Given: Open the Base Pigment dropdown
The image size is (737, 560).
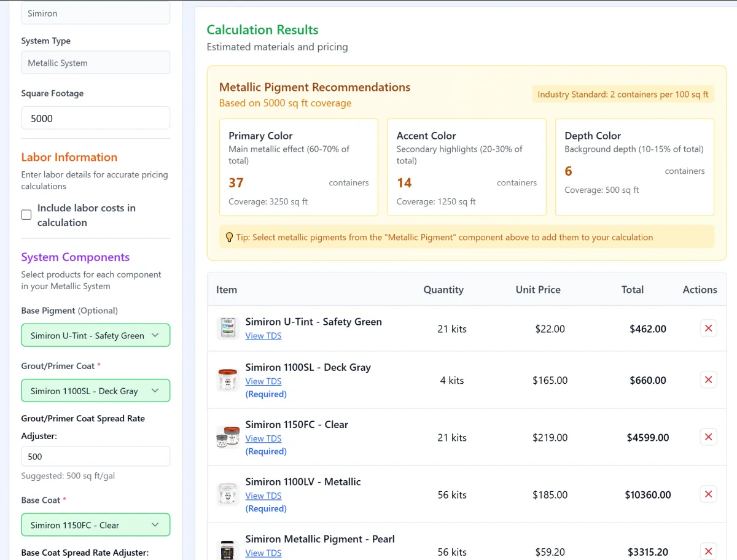Looking at the screenshot, I should click(96, 335).
